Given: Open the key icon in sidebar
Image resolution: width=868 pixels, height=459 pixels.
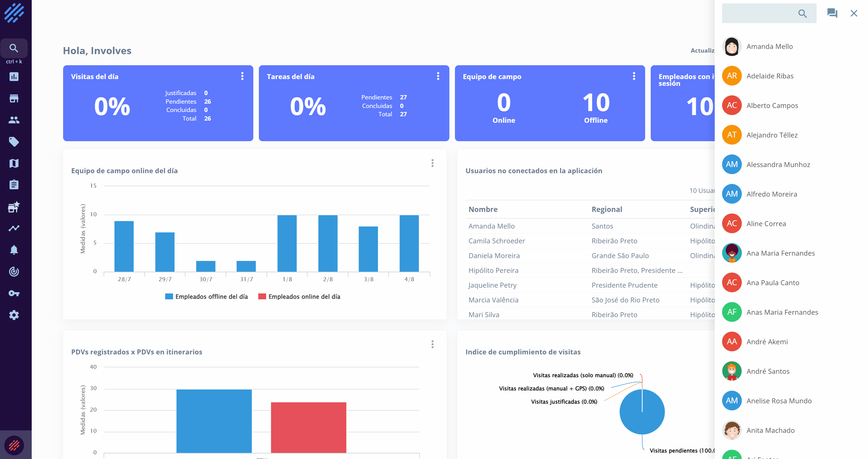Looking at the screenshot, I should 14,293.
